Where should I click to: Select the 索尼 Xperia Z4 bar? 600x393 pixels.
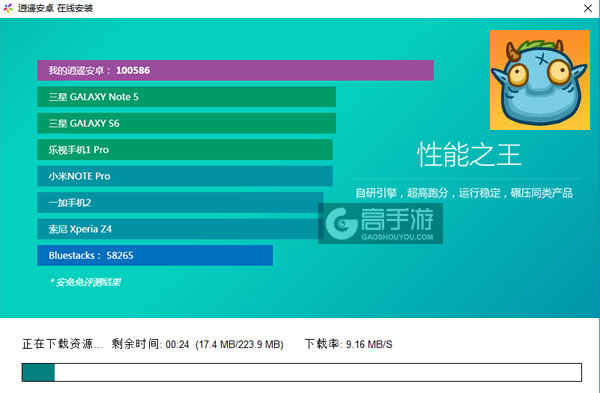click(180, 229)
